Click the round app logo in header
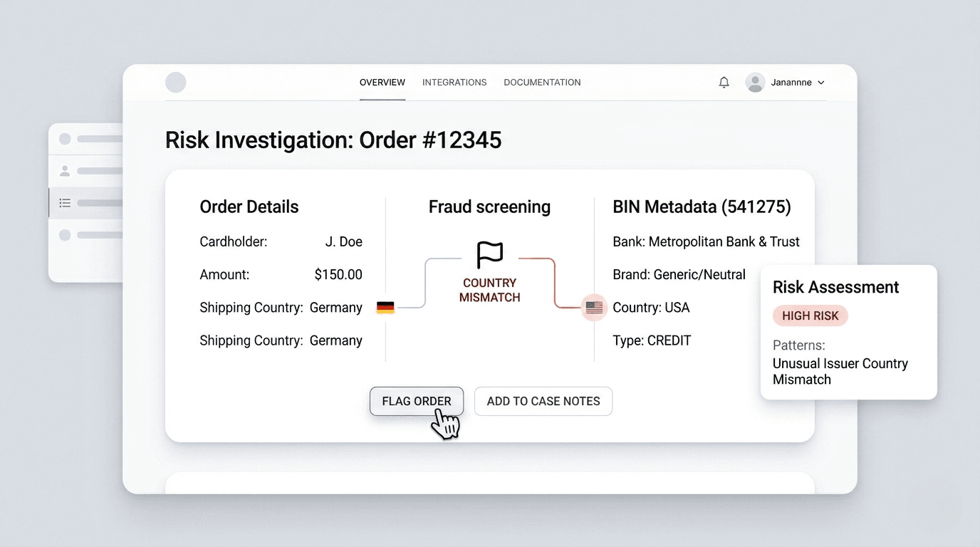This screenshot has width=980, height=547. point(176,83)
